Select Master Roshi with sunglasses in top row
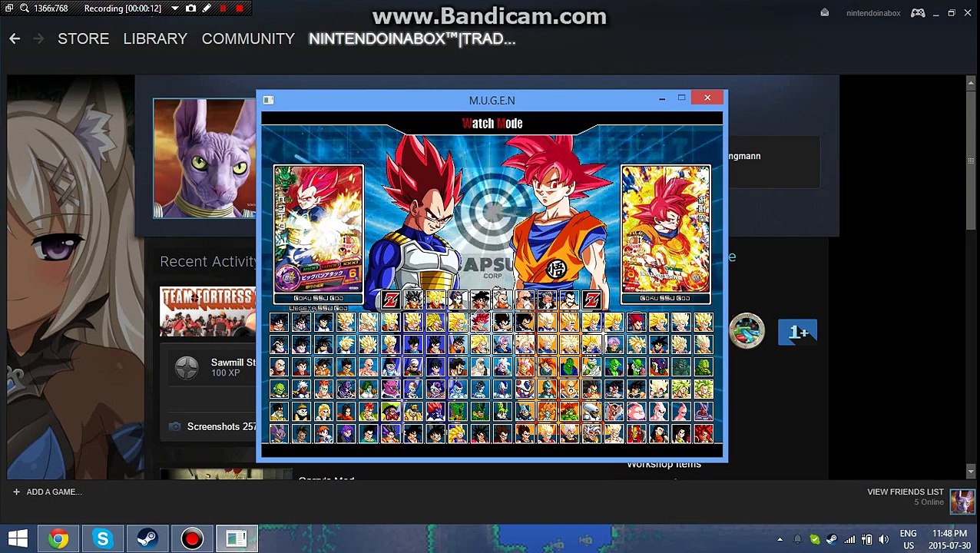The height and width of the screenshot is (553, 980). tap(525, 300)
